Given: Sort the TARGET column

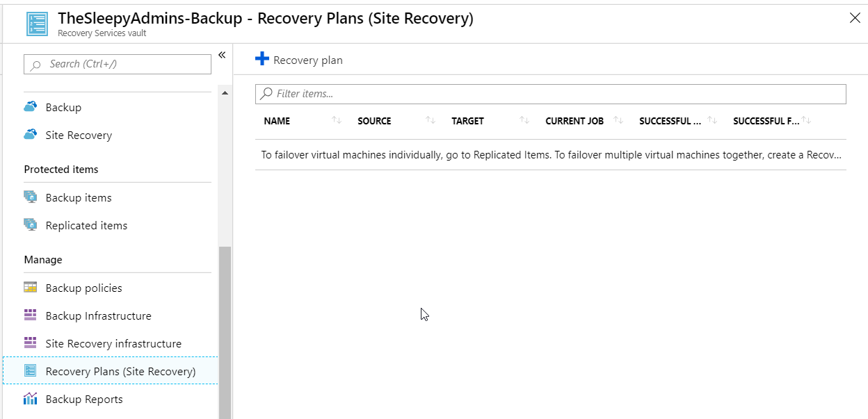Looking at the screenshot, I should pos(524,121).
